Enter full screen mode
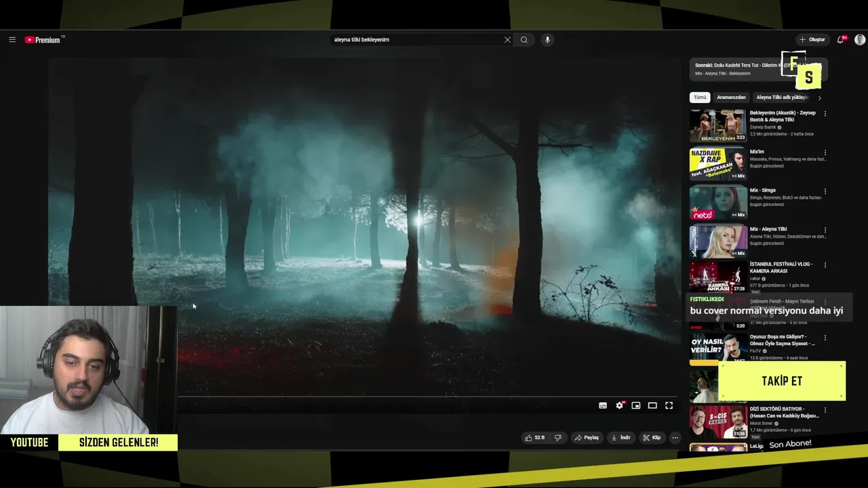 (x=669, y=405)
